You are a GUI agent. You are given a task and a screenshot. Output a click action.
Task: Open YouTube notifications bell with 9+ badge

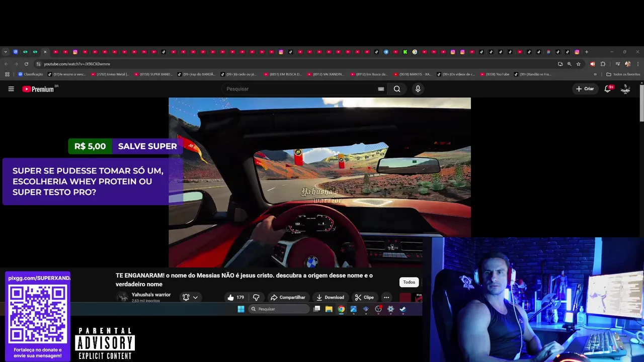pos(608,89)
